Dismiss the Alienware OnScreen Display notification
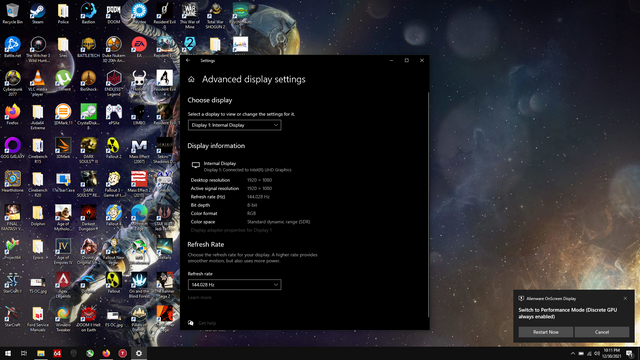640x360 pixels. (625, 298)
